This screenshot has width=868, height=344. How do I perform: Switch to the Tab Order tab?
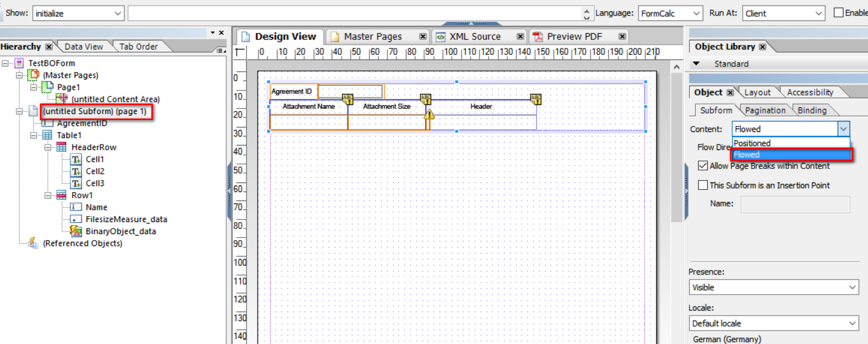pyautogui.click(x=138, y=46)
